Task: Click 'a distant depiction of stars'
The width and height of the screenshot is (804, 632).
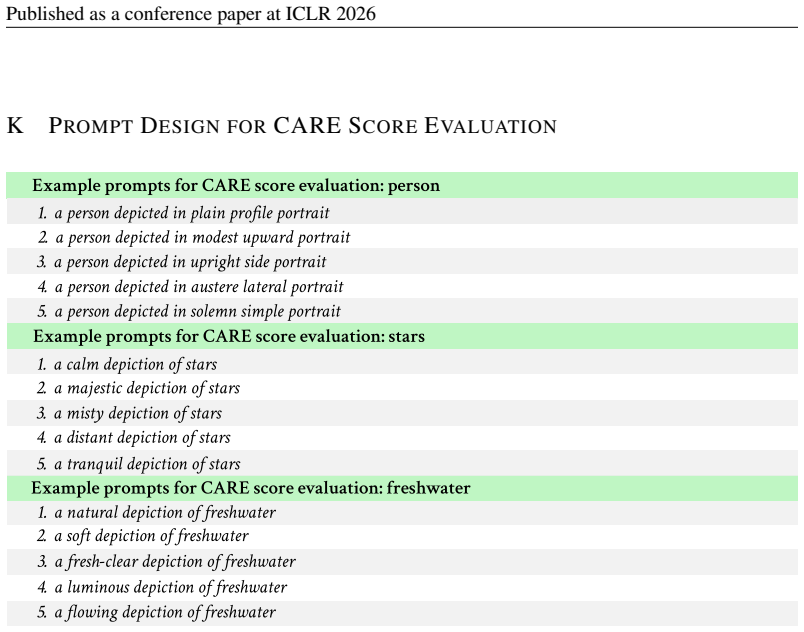Action: 142,438
